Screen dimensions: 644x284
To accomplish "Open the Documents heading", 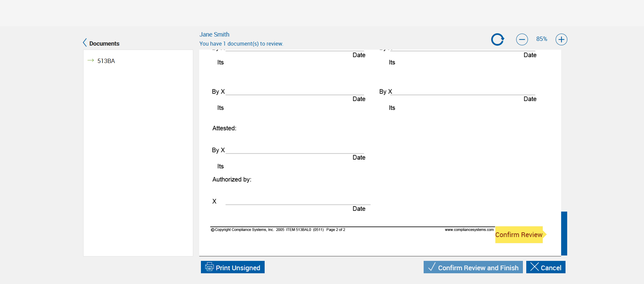I will click(x=104, y=44).
